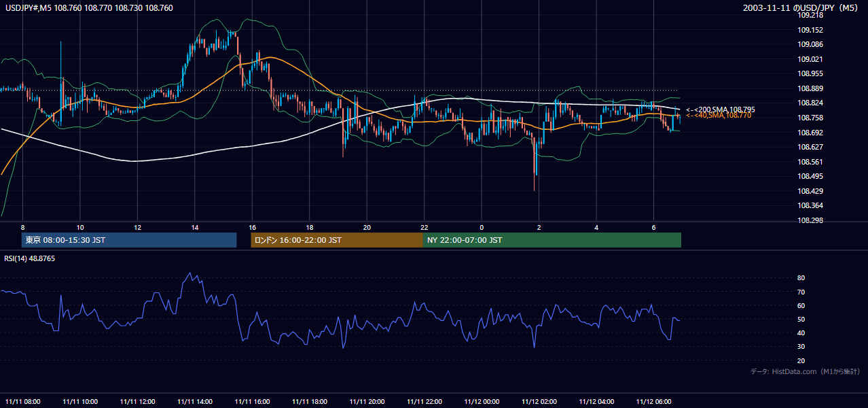
Task: Click the 11/11 18:00 date label
Action: pos(309,401)
